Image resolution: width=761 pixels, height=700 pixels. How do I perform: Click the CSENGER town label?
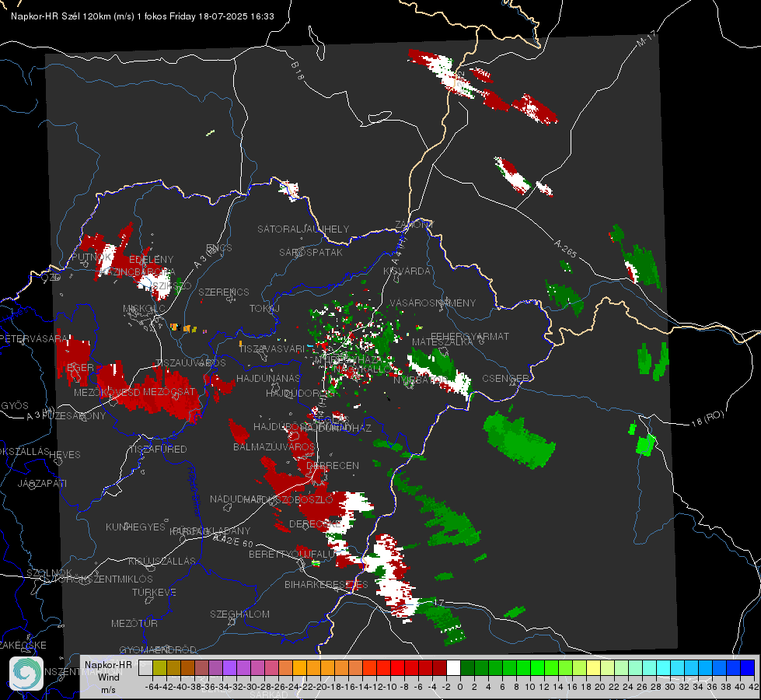(x=505, y=379)
